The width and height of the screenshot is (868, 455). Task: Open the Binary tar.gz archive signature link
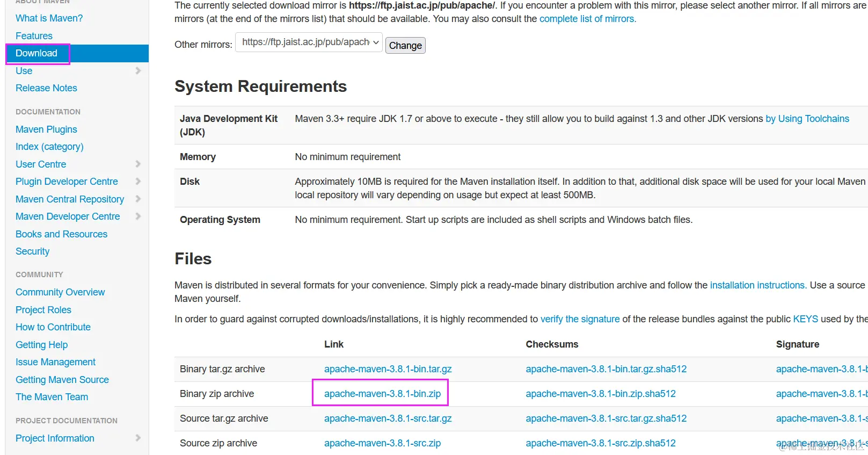822,369
